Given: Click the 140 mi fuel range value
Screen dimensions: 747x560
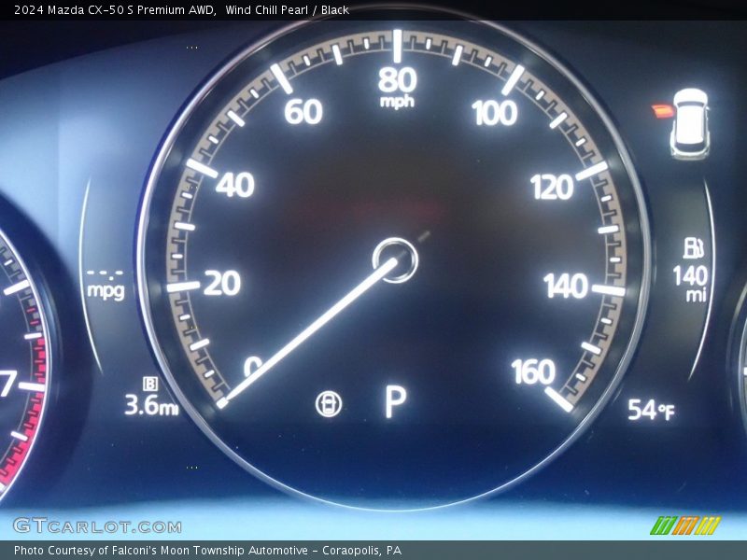Looking at the screenshot, I should click(691, 284).
